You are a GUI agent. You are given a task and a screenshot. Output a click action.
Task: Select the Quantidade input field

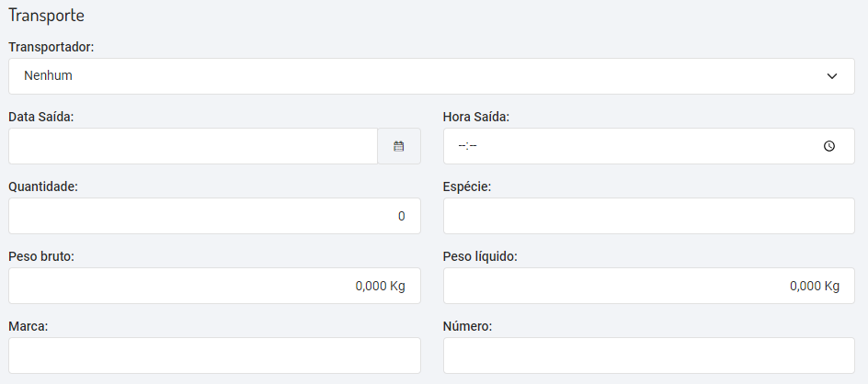pyautogui.click(x=214, y=216)
